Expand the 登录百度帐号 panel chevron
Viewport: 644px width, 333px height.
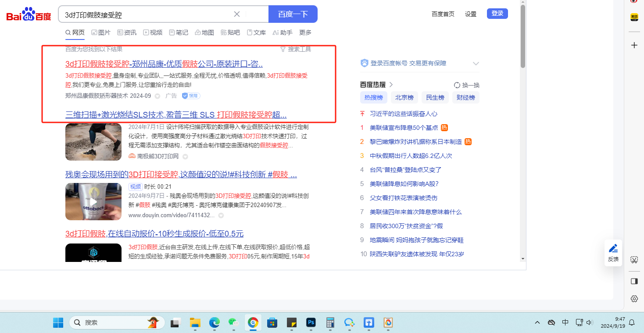(x=476, y=64)
